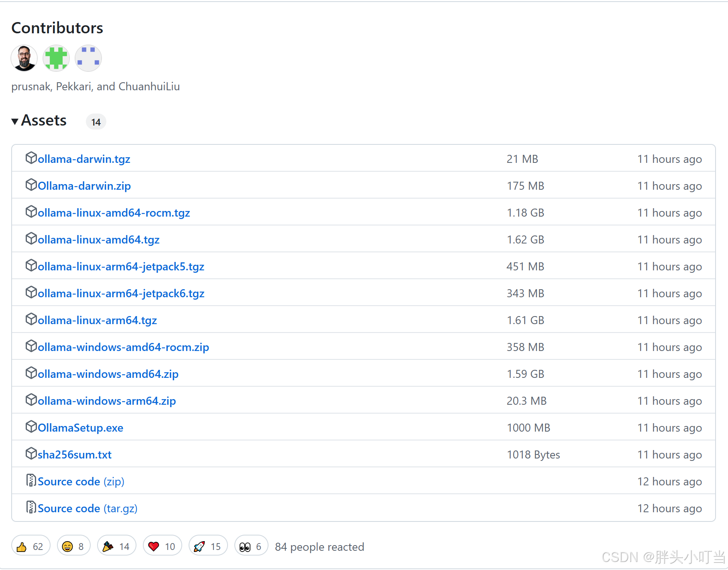Click the 1000 MB size value
Viewport: 728px width, 570px height.
coord(529,428)
